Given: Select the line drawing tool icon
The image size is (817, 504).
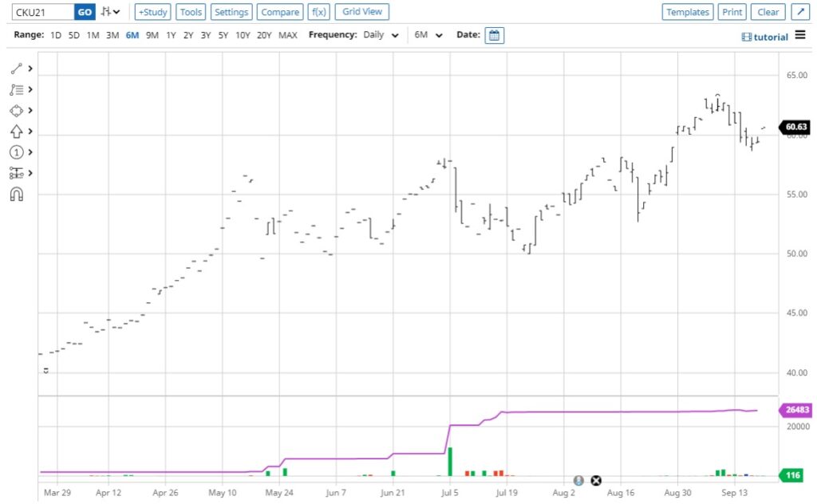Looking at the screenshot, I should click(16, 69).
